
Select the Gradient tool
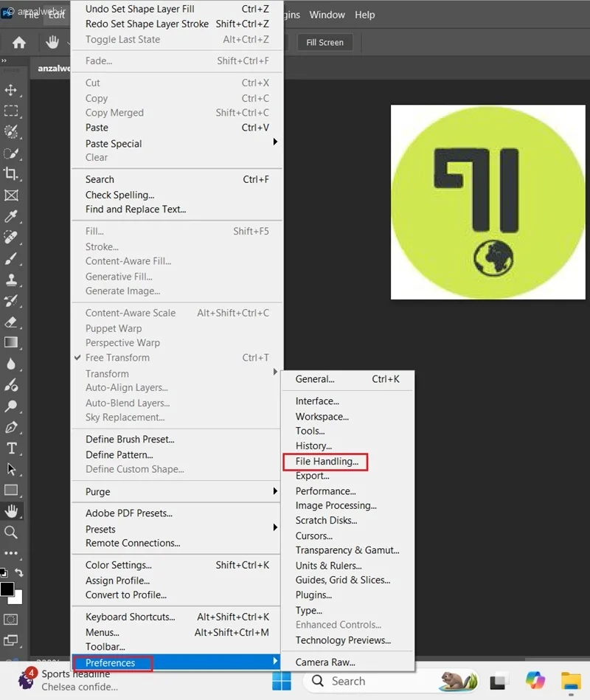[x=11, y=342]
